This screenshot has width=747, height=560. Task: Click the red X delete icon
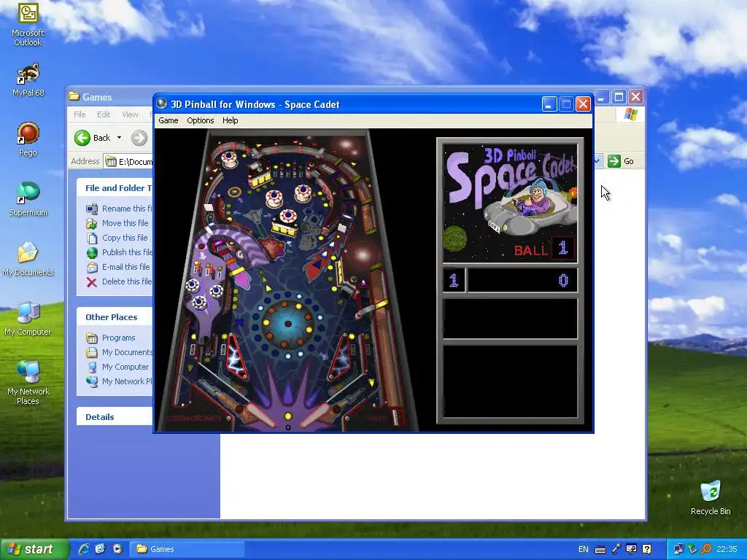tap(92, 282)
